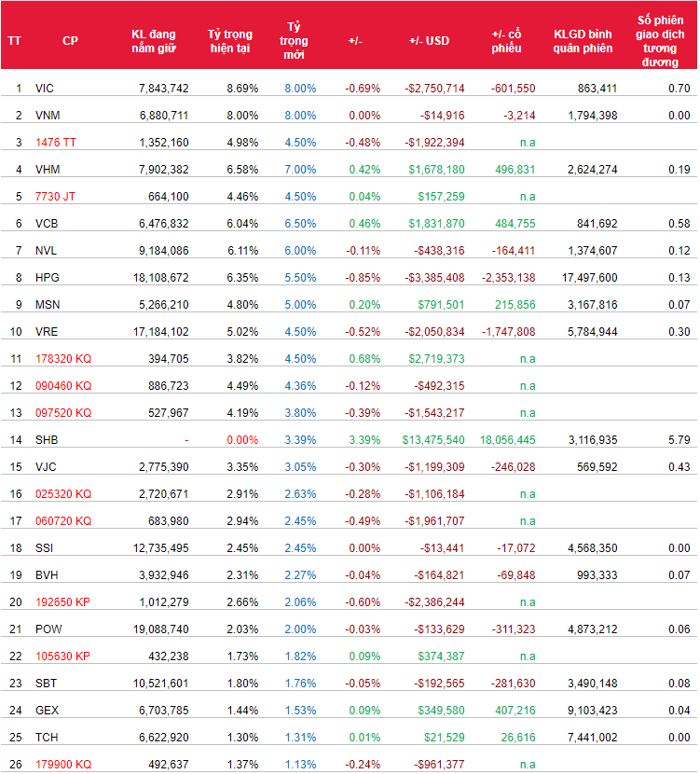This screenshot has height=774, width=700.
Task: Select the VNM ticker cell
Action: click(48, 116)
